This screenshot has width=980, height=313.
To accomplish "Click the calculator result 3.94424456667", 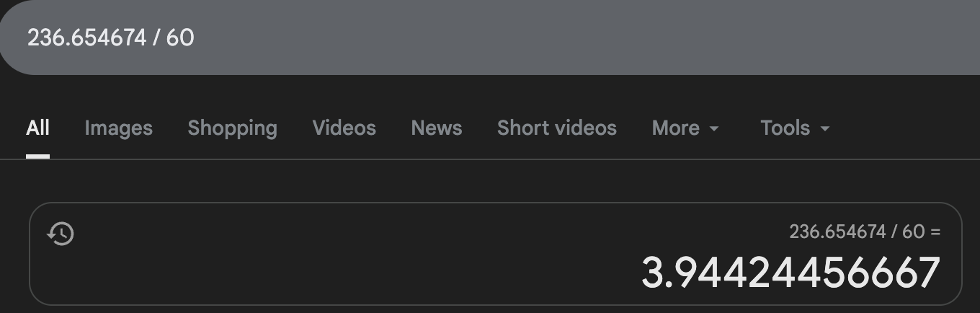I will tap(790, 273).
